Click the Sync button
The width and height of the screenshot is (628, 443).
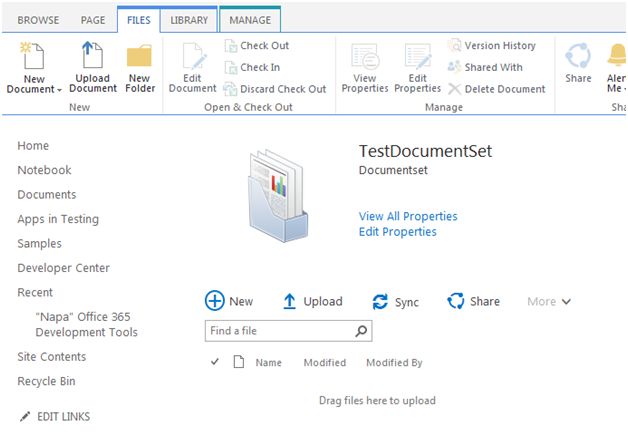[x=396, y=302]
